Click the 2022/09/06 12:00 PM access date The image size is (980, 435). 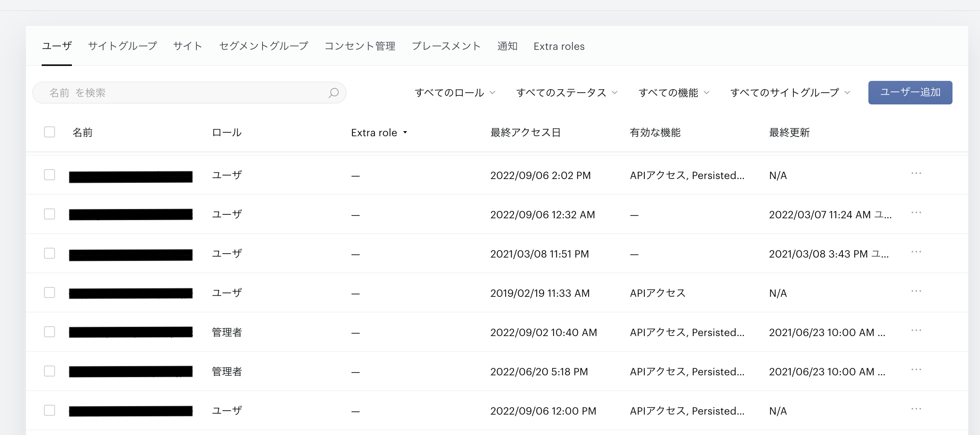point(543,411)
